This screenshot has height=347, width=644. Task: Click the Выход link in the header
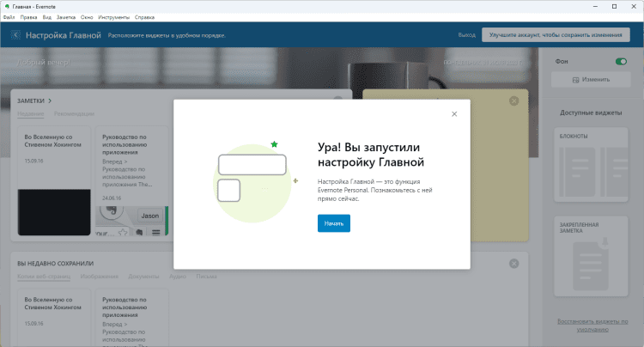[x=466, y=35]
